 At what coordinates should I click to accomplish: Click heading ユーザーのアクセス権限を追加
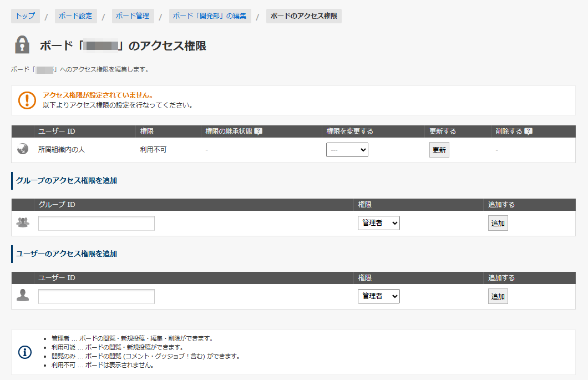[67, 254]
